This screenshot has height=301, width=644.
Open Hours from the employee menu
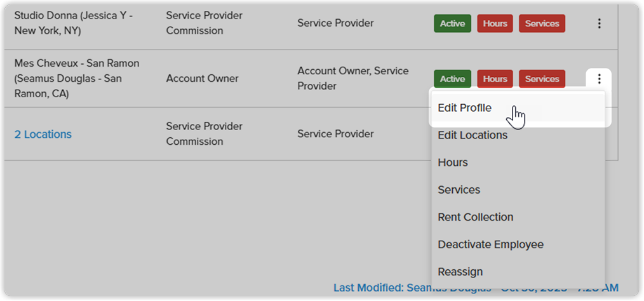point(518,163)
